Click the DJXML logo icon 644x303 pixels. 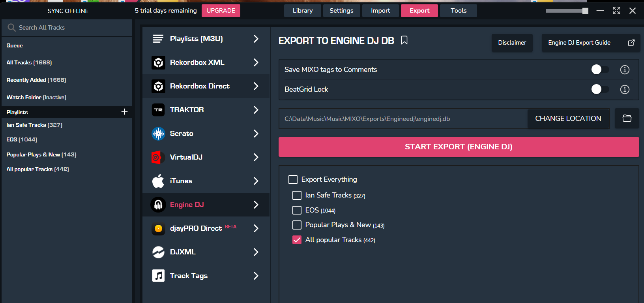[158, 252]
